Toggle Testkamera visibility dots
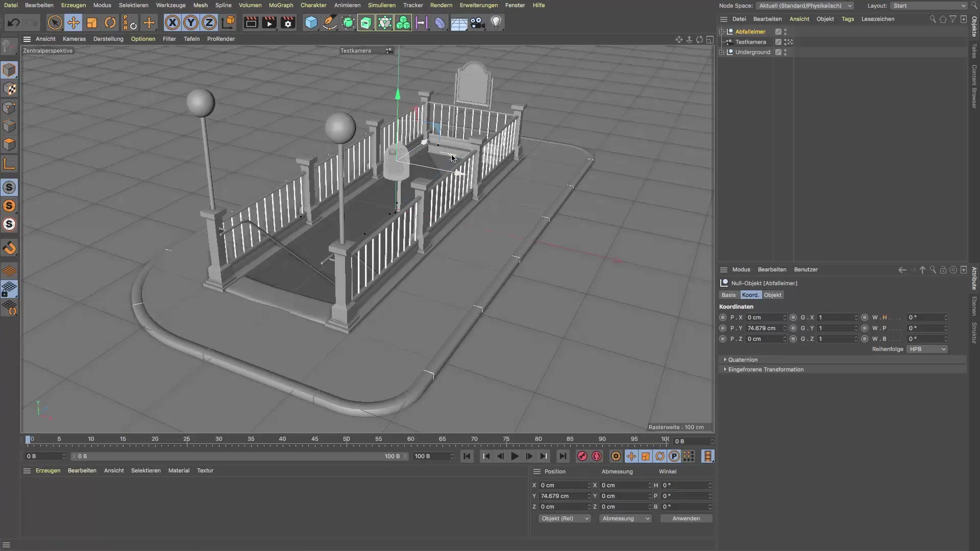This screenshot has height=551, width=980. [x=786, y=42]
